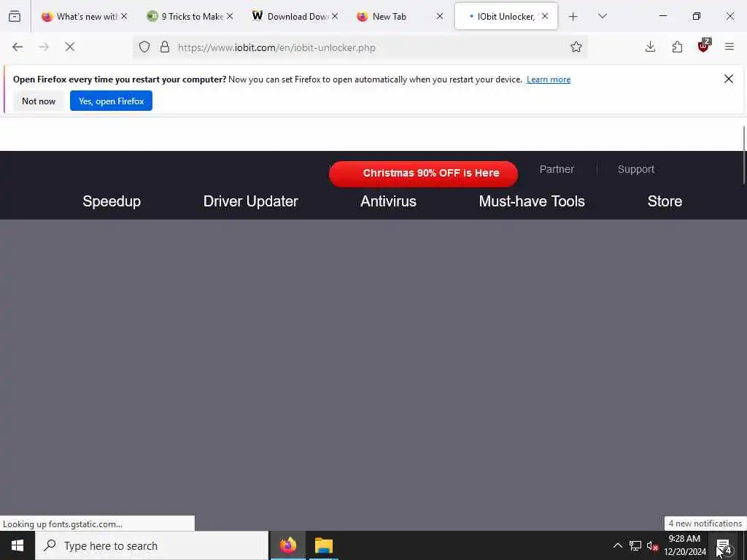The height and width of the screenshot is (560, 747).
Task: Open the Store menu
Action: coord(665,201)
